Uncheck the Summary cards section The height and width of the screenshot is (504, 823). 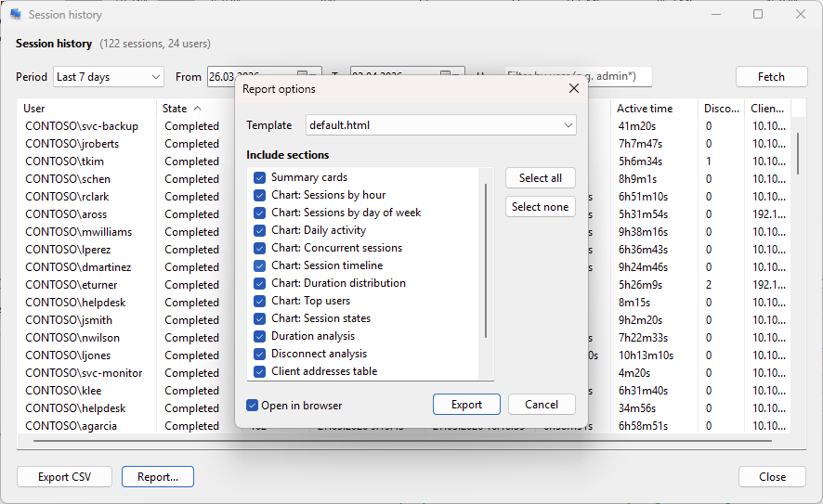tap(260, 177)
